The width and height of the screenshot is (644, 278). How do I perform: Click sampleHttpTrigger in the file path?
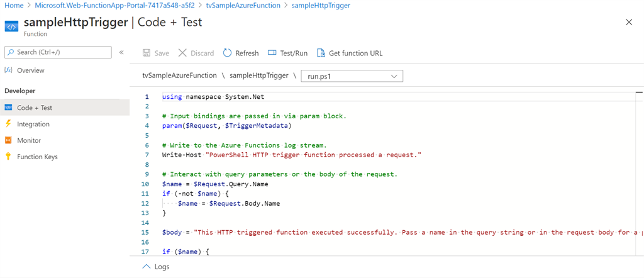click(258, 75)
